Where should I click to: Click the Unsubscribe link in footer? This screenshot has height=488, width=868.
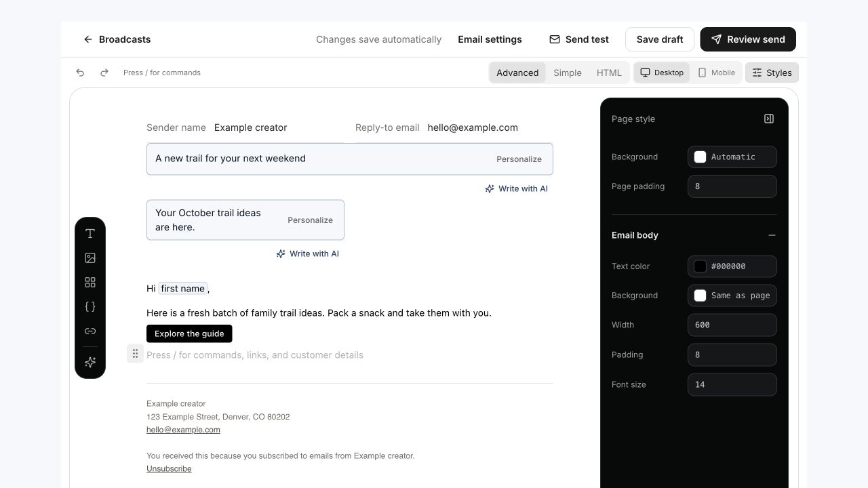(x=169, y=469)
